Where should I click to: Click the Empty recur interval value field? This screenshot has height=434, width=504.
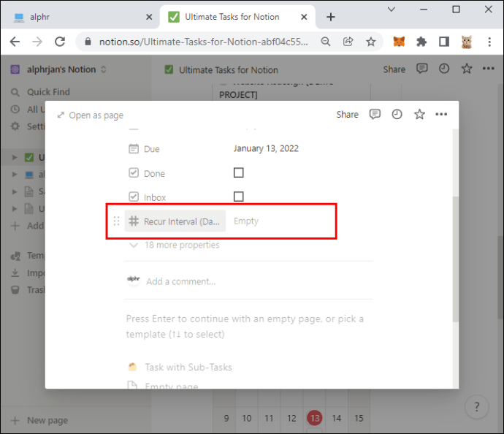click(246, 221)
